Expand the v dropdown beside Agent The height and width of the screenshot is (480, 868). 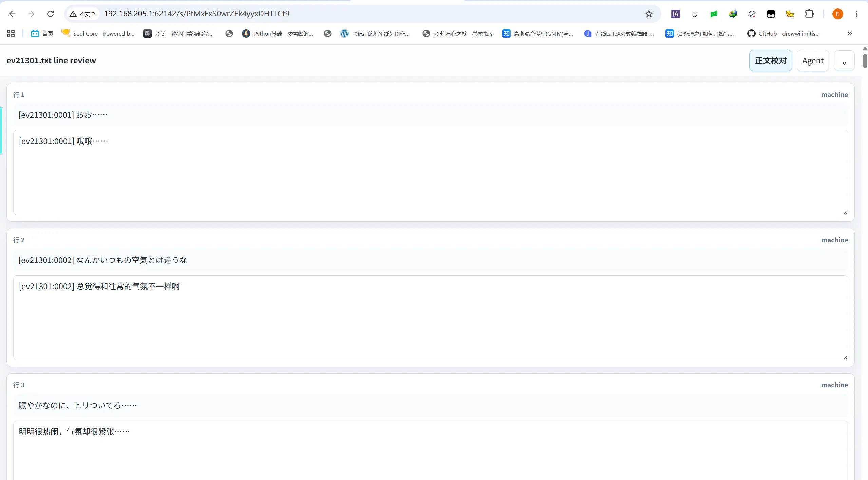click(x=844, y=60)
